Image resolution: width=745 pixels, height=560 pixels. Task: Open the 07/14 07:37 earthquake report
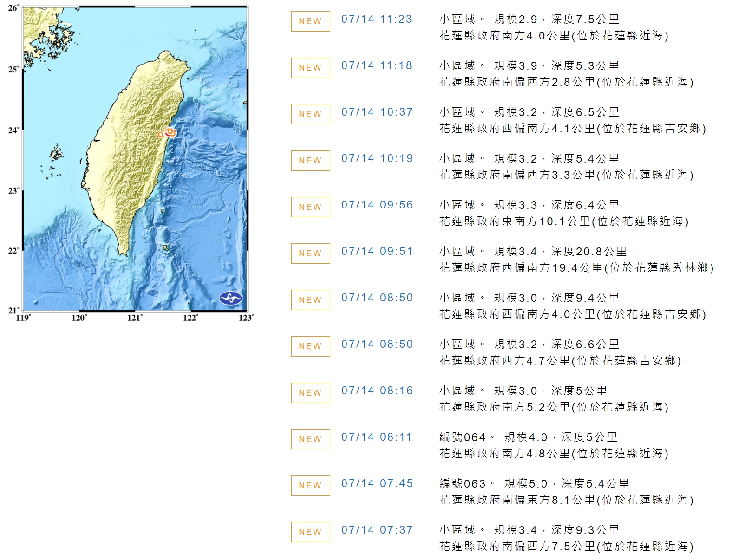[x=377, y=530]
